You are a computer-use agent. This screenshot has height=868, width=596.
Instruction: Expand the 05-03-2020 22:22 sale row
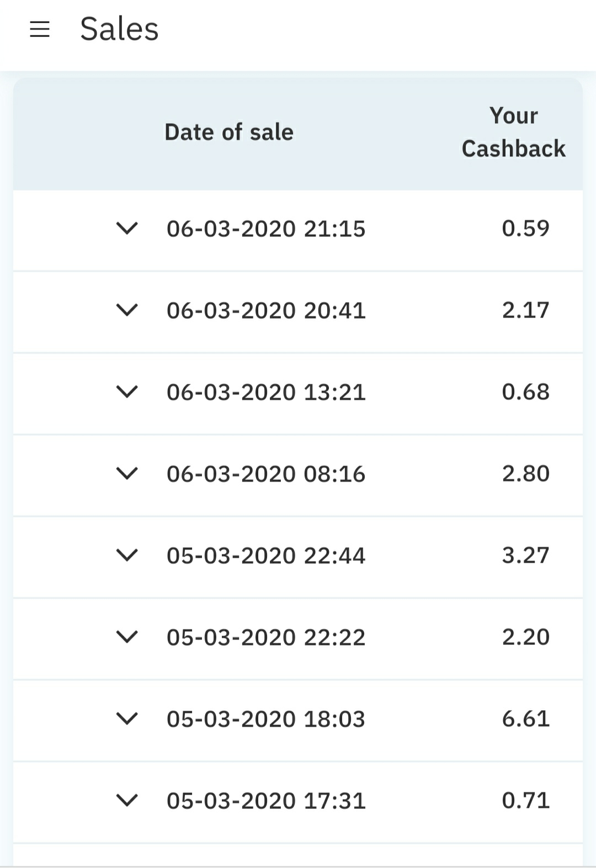[x=127, y=637]
